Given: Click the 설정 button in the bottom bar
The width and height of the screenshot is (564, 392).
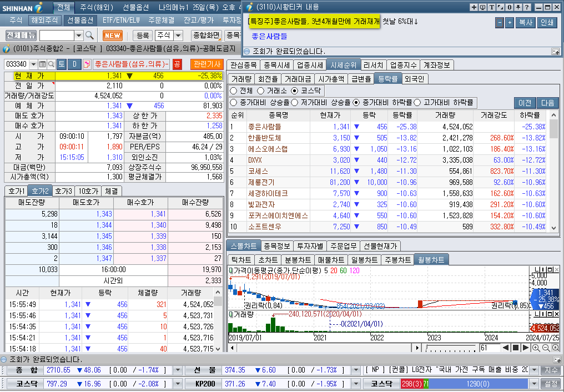Looking at the screenshot, I should 551,384.
